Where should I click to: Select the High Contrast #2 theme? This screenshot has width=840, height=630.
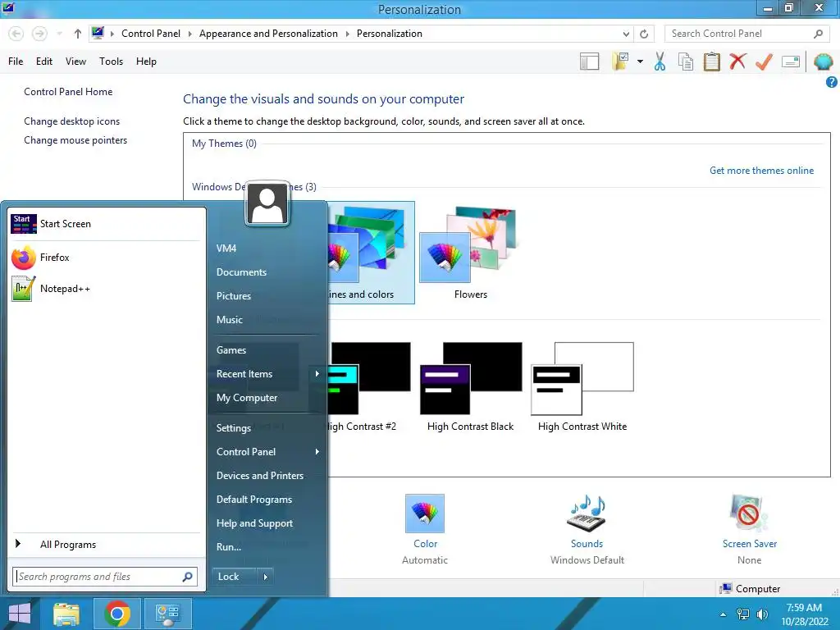coord(370,387)
